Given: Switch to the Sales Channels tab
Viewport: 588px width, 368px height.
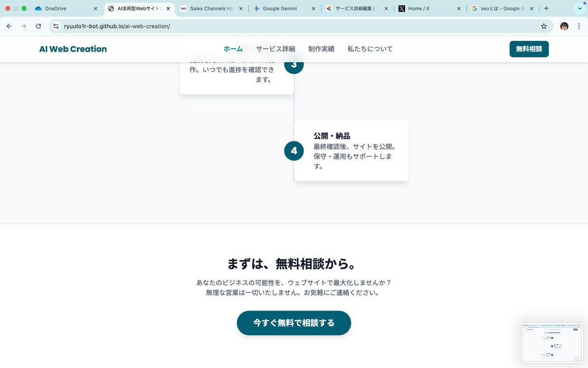Looking at the screenshot, I should pos(212,9).
